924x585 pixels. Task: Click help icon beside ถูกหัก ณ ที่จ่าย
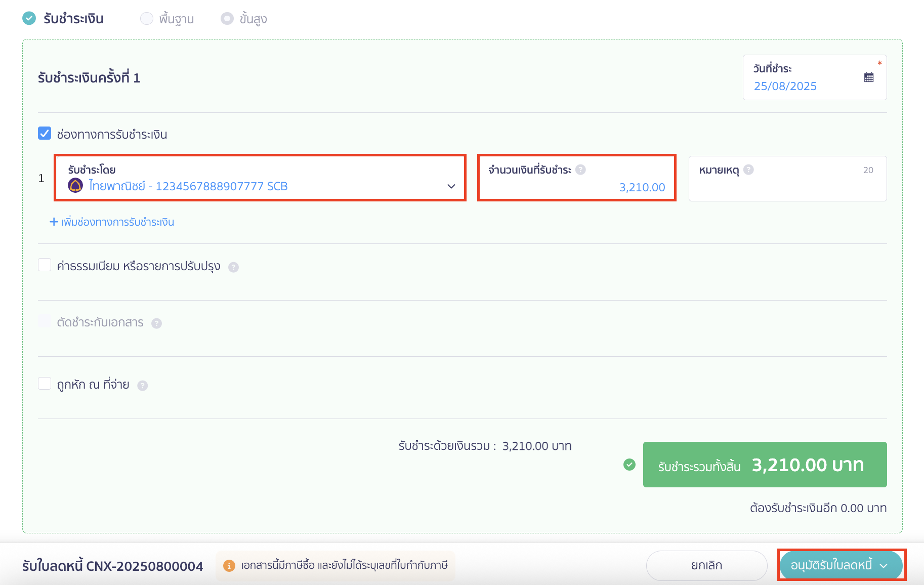(143, 386)
